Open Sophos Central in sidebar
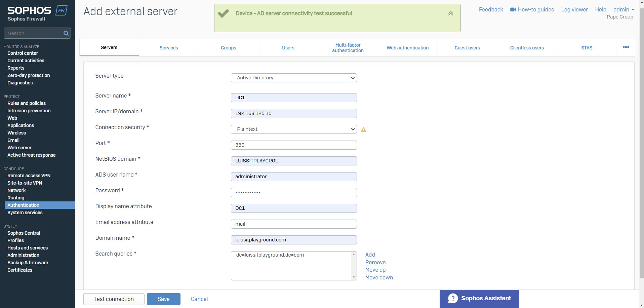The height and width of the screenshot is (308, 644). (x=24, y=233)
